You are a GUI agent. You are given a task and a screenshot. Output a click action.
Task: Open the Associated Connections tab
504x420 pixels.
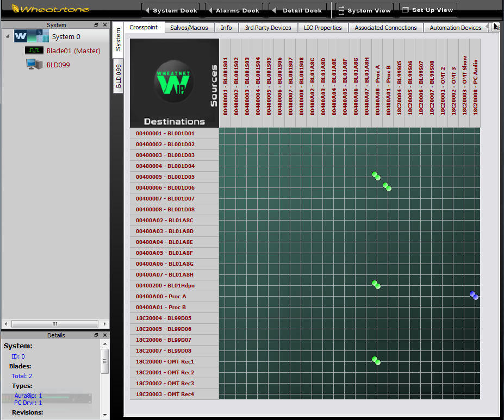[x=385, y=28]
